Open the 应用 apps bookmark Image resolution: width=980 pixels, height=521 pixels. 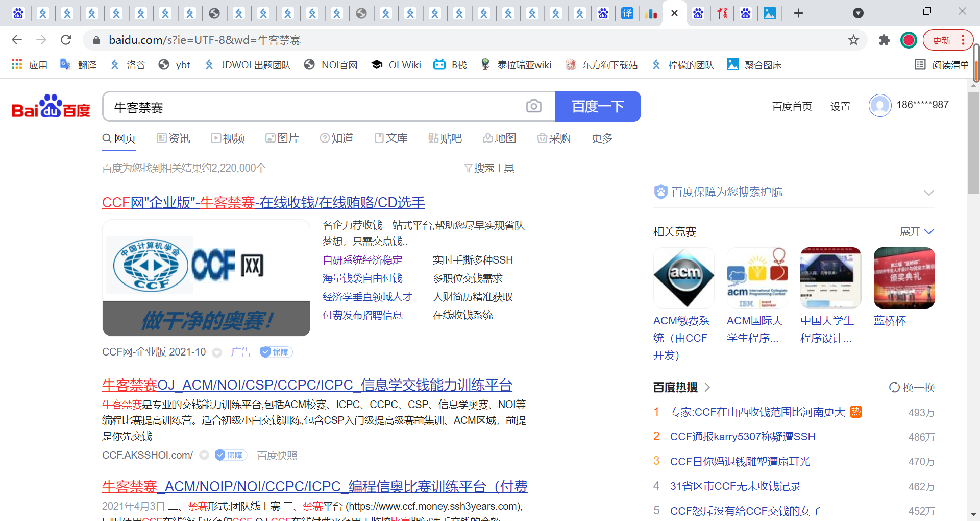(x=30, y=65)
